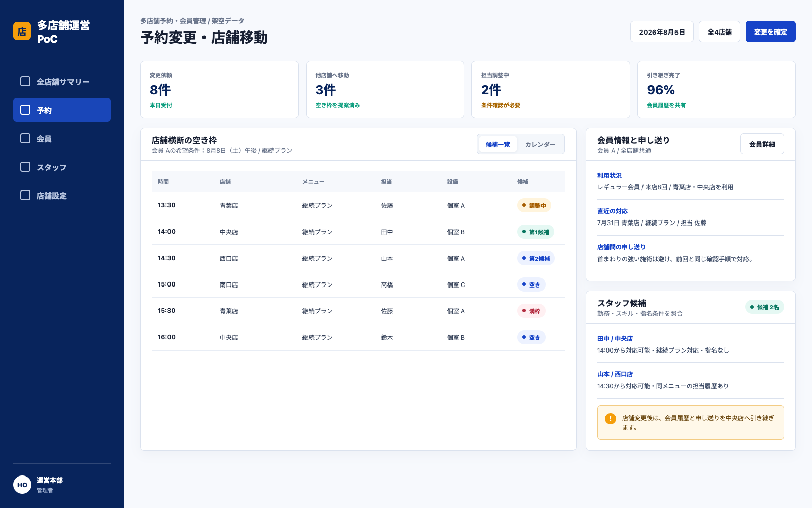This screenshot has width=812, height=508.
Task: Click the 空き badge in the 15:00 row
Action: tap(531, 284)
